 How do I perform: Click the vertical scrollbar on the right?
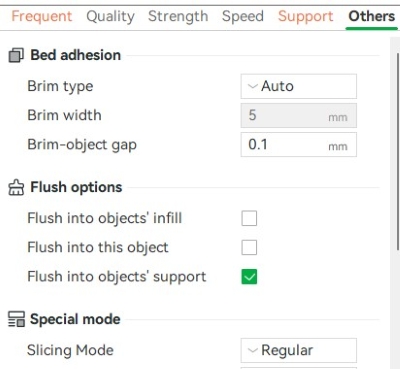tap(398, 151)
